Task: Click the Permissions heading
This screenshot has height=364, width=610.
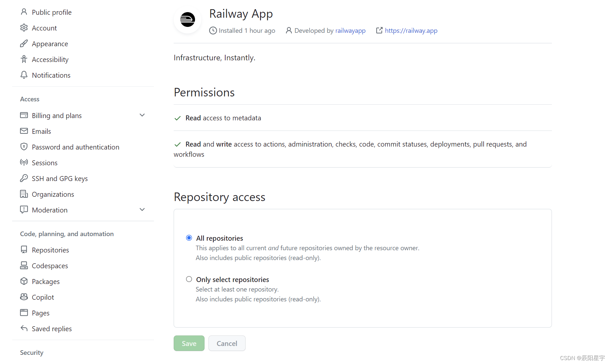Action: pyautogui.click(x=204, y=92)
